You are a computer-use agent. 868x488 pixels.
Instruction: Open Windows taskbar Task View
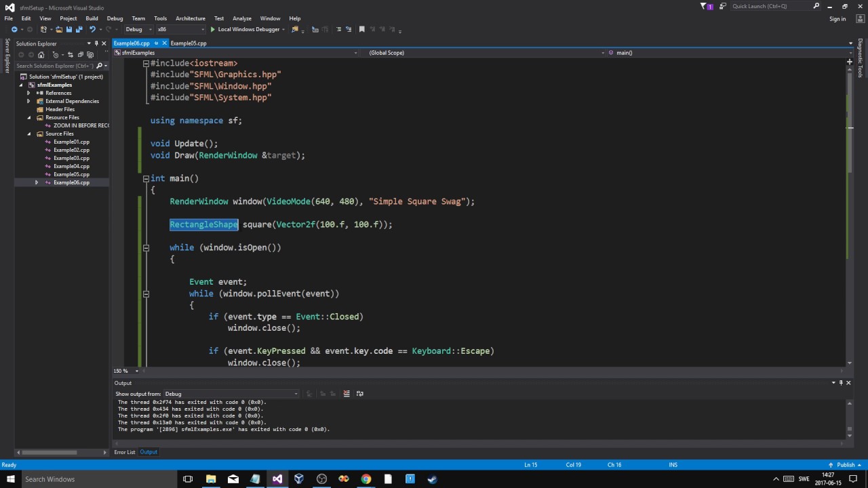click(x=188, y=479)
